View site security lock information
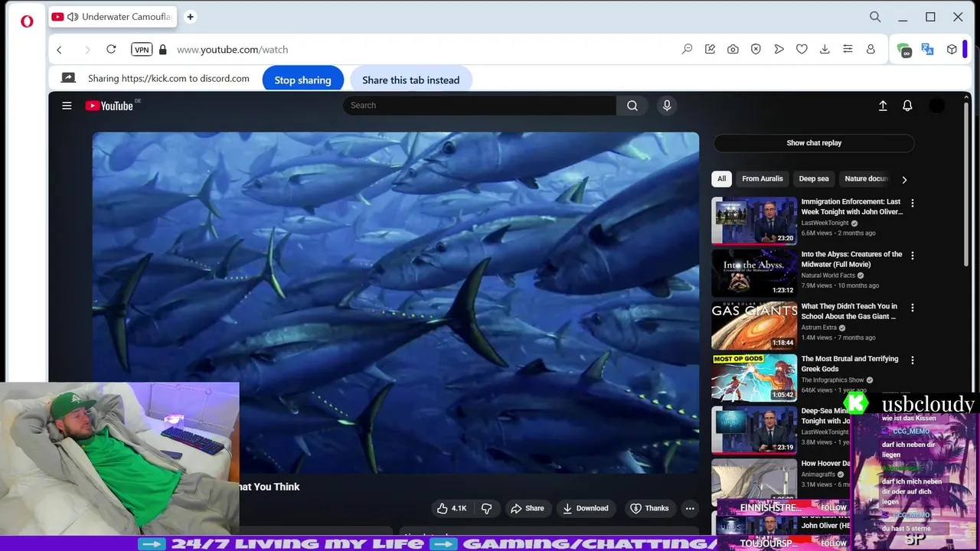Viewport: 980px width, 551px height. (x=162, y=50)
